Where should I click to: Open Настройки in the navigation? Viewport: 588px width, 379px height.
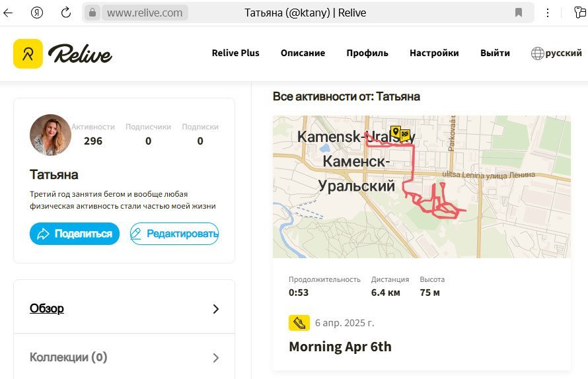434,53
